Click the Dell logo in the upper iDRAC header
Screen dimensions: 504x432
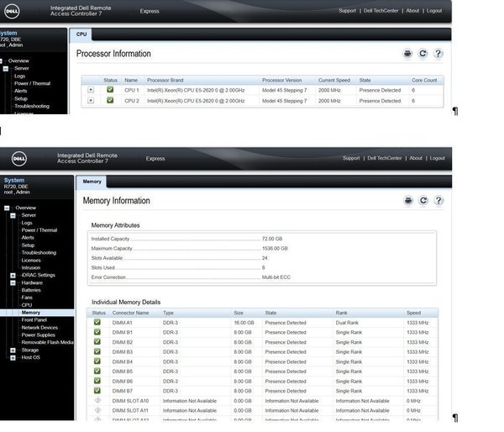pos(12,11)
